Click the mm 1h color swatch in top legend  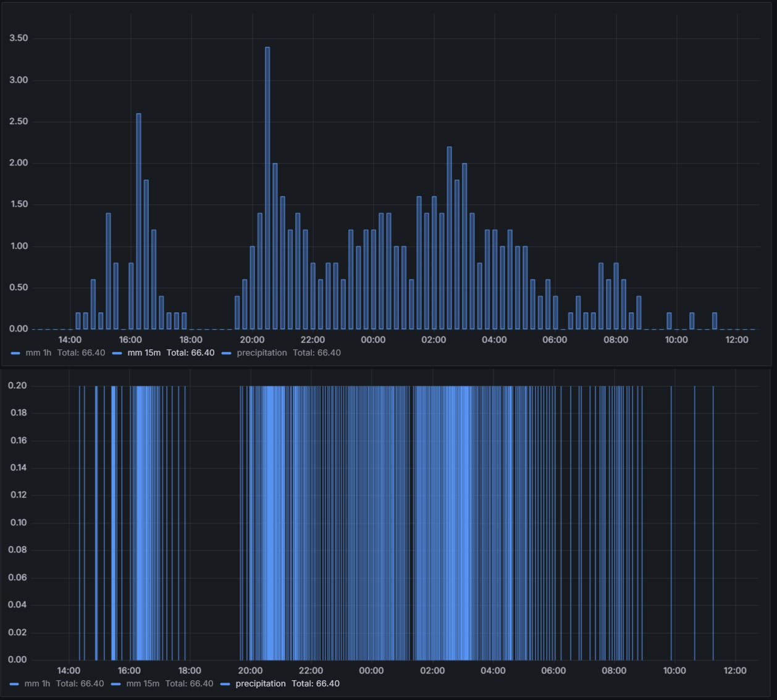point(15,354)
